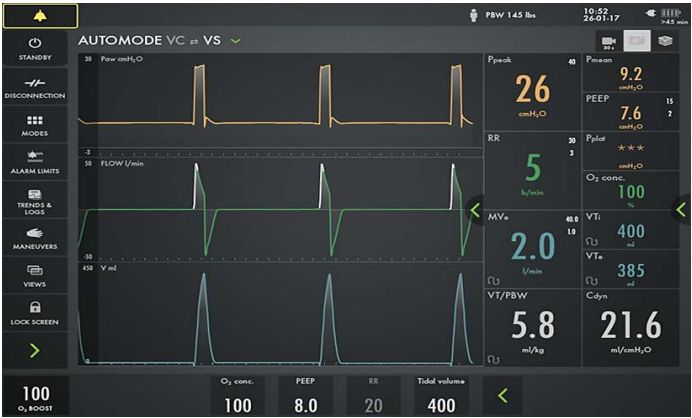Expand the left sidebar with green arrow
The height and width of the screenshot is (418, 692).
(35, 350)
